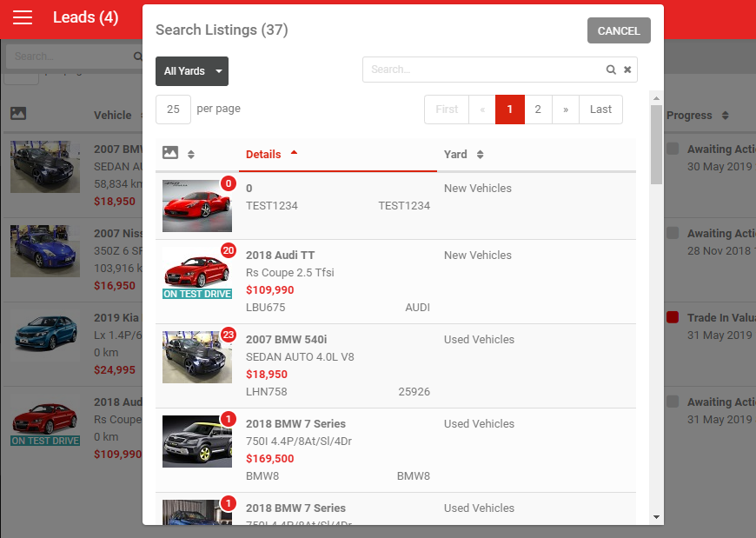
Task: Click the $18,950 price in modal
Action: pos(267,374)
